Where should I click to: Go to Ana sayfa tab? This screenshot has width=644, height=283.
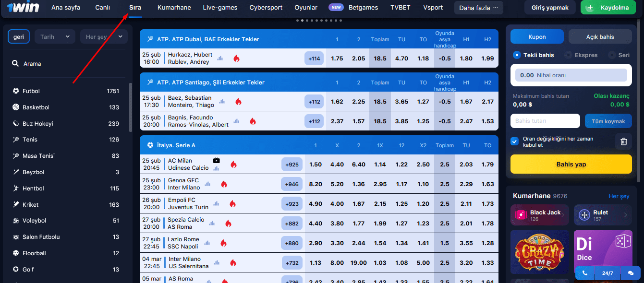click(x=66, y=8)
